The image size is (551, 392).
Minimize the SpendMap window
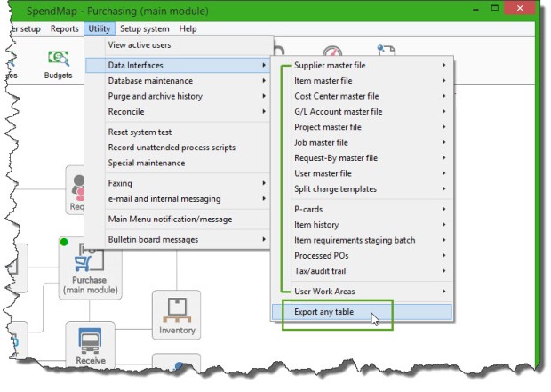(476, 8)
